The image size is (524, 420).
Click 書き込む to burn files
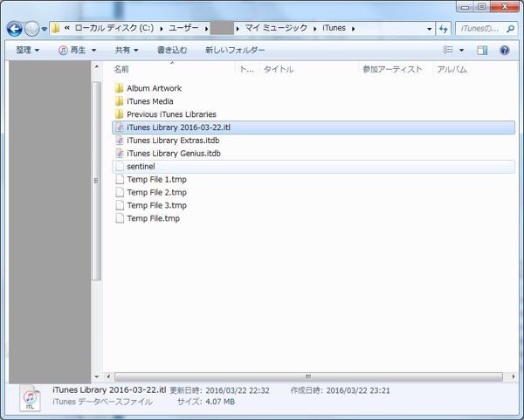[x=172, y=50]
